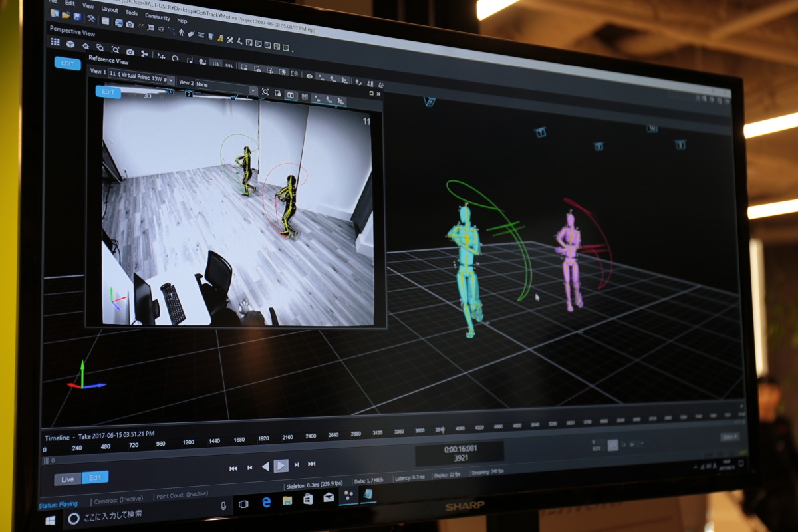Open Task View on the taskbar
798x532 pixels.
coord(243,504)
